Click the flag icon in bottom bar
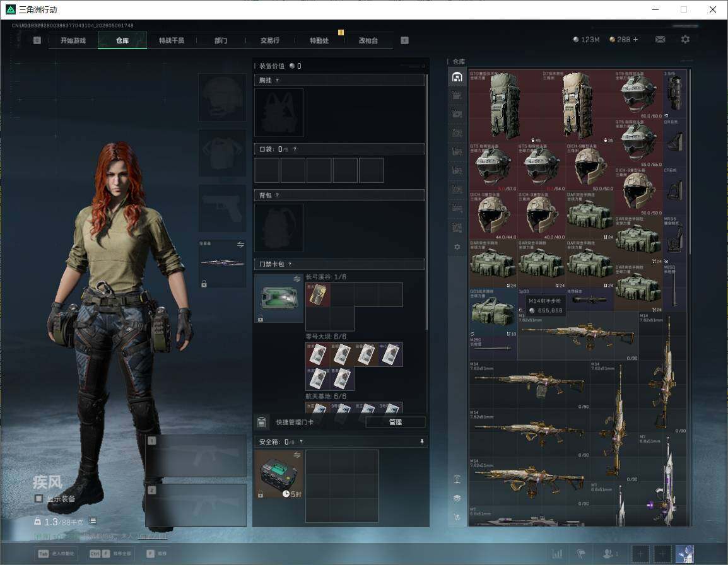 (x=581, y=554)
